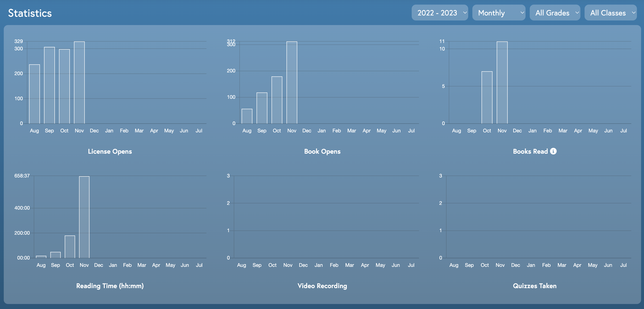Select a different grade from All Grades

555,12
